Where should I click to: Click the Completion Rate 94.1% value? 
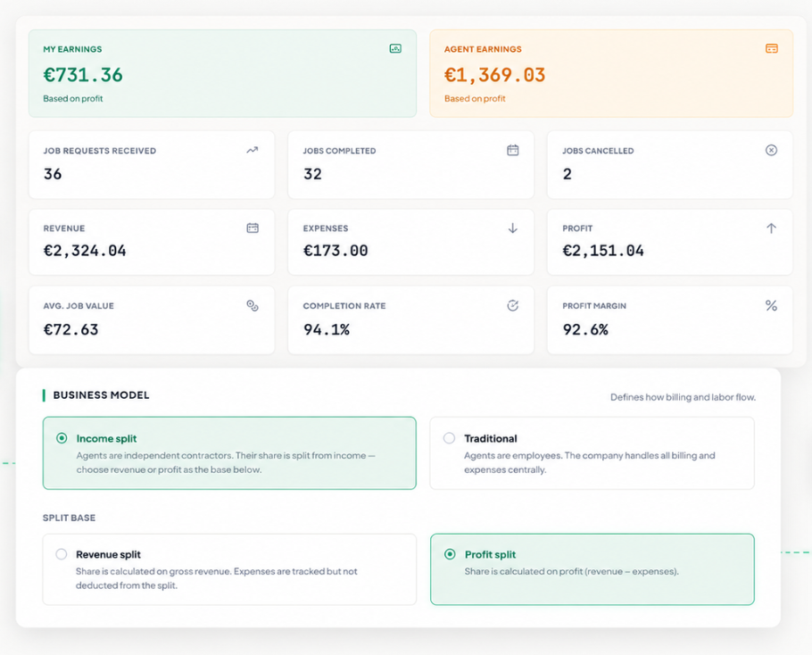tap(327, 329)
